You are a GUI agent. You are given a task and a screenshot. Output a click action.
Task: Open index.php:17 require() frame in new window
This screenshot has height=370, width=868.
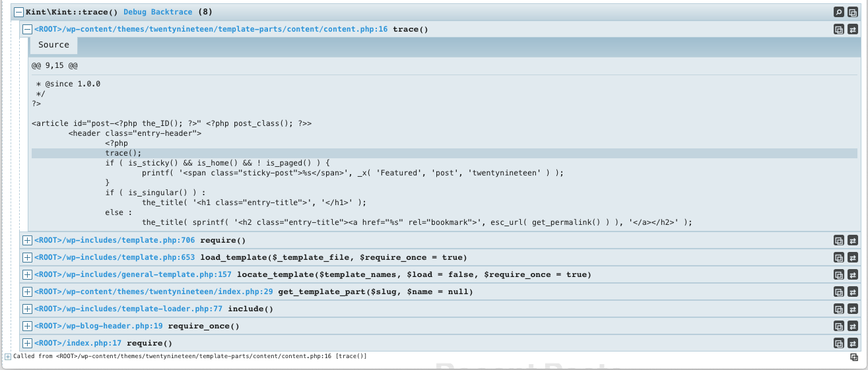[x=838, y=343]
